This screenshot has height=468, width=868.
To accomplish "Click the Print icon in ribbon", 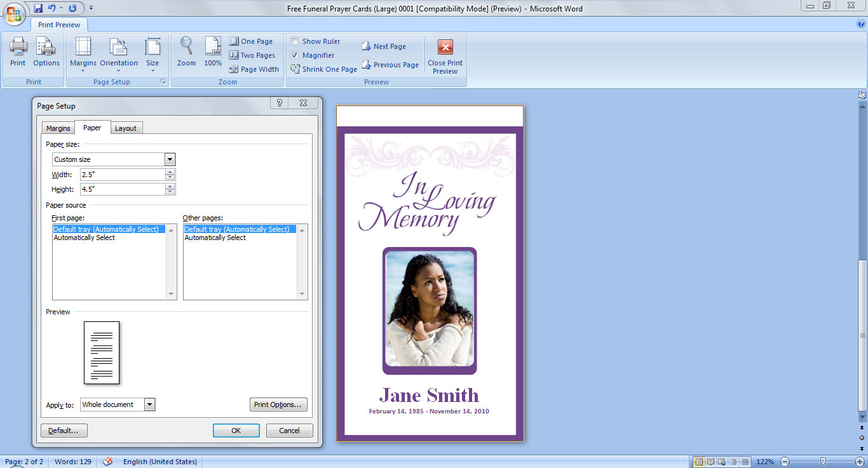I will (x=18, y=53).
